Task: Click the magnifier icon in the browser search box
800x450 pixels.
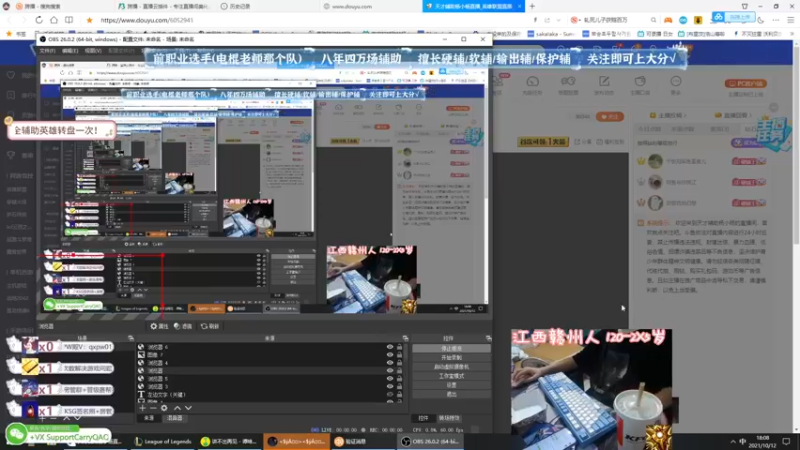Action: 654,20
